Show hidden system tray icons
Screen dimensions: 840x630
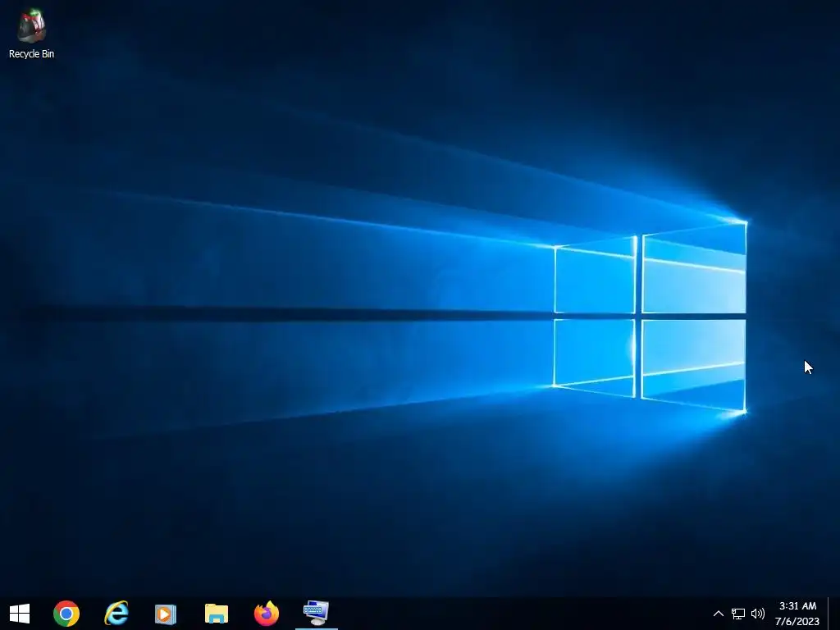coord(719,614)
